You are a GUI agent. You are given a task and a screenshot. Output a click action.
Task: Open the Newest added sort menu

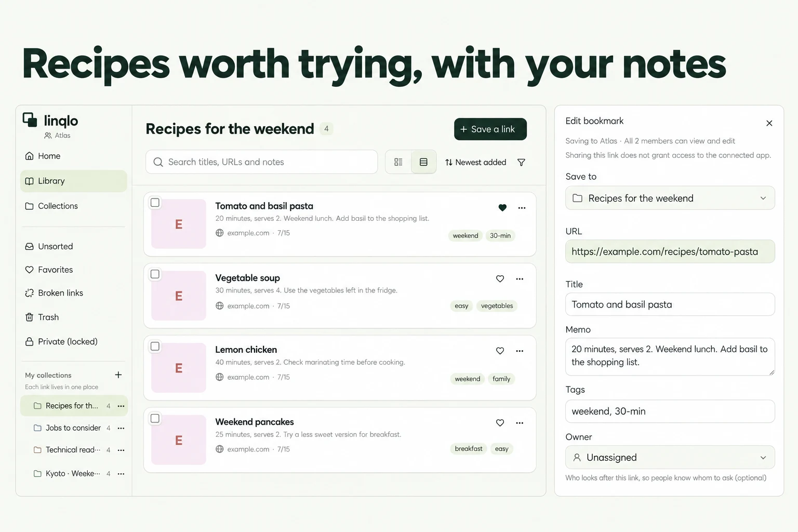coord(475,163)
